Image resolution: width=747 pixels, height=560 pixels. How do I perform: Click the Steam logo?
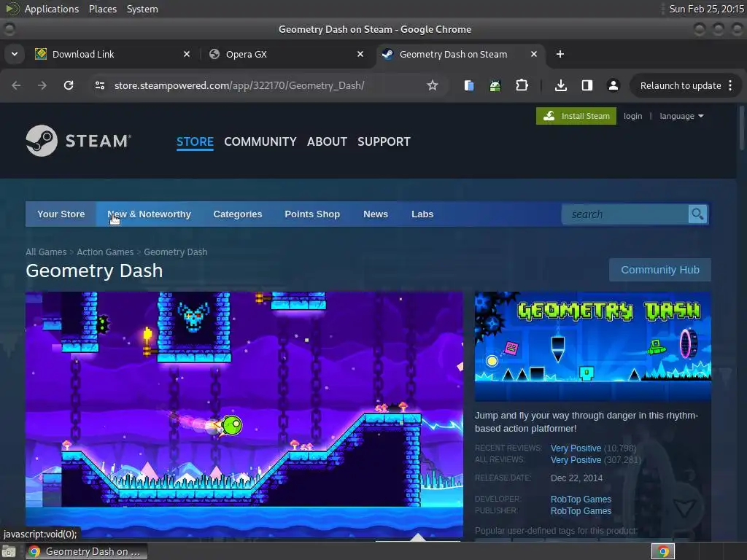79,141
